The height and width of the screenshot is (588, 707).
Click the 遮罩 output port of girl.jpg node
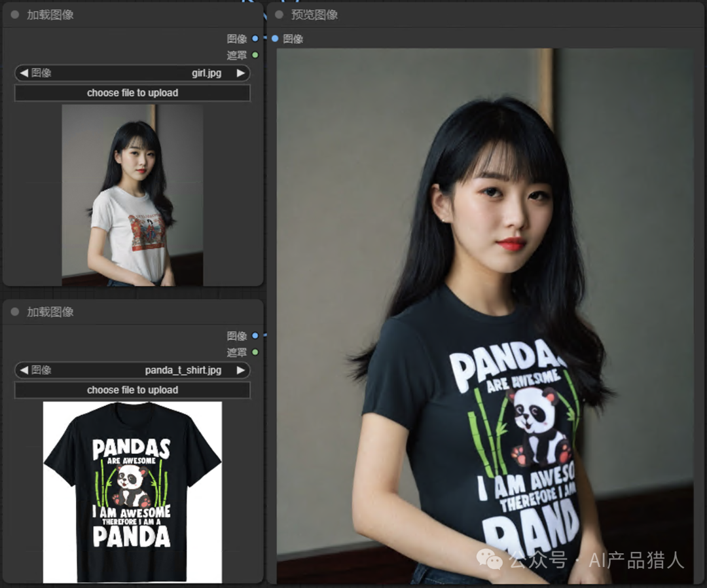pos(255,55)
